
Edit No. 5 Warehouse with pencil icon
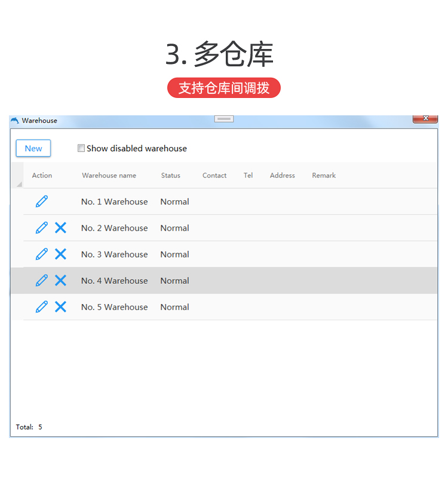41,307
